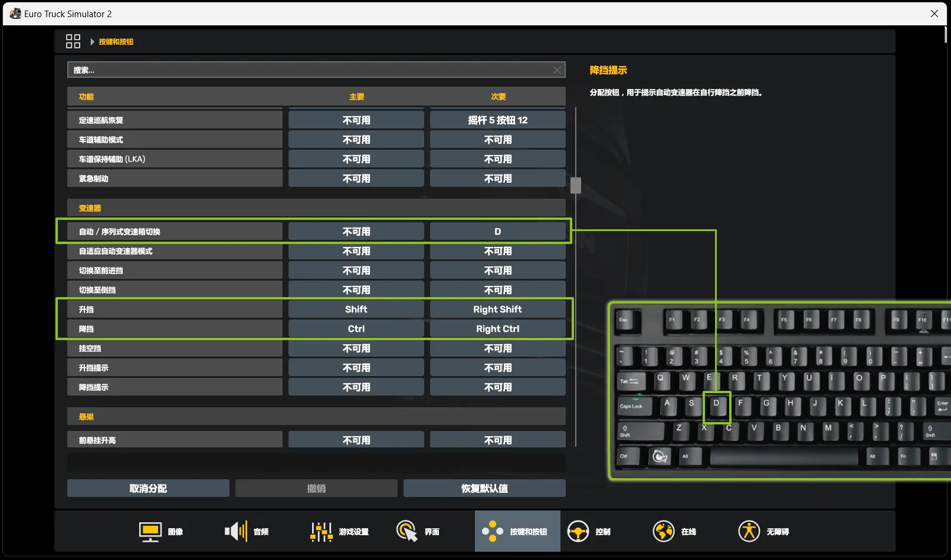Open the 音频 audio settings speaker icon
The width and height of the screenshot is (951, 560).
click(236, 532)
